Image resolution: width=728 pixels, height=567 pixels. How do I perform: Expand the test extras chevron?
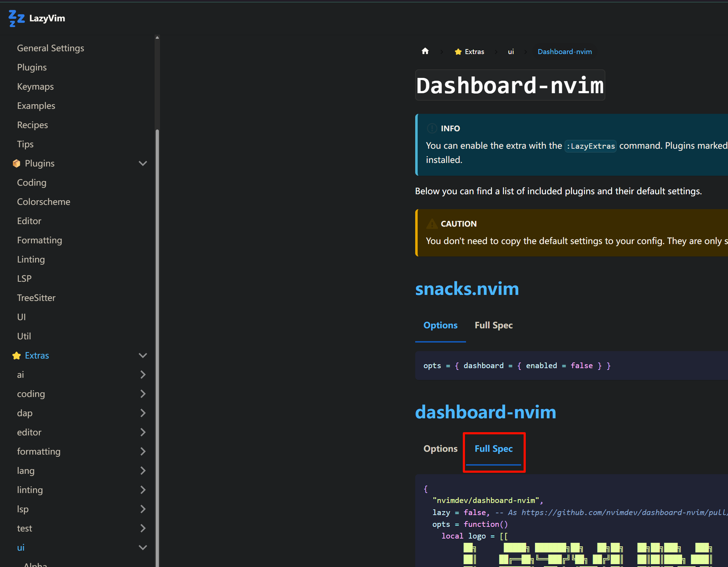pyautogui.click(x=143, y=528)
